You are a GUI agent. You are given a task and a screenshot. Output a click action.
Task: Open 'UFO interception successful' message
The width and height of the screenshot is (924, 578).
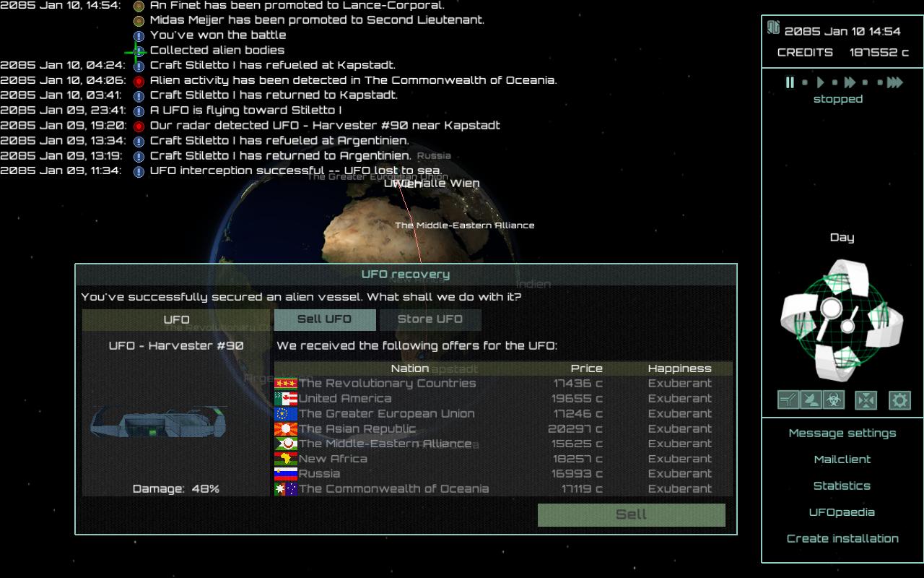[x=296, y=171]
